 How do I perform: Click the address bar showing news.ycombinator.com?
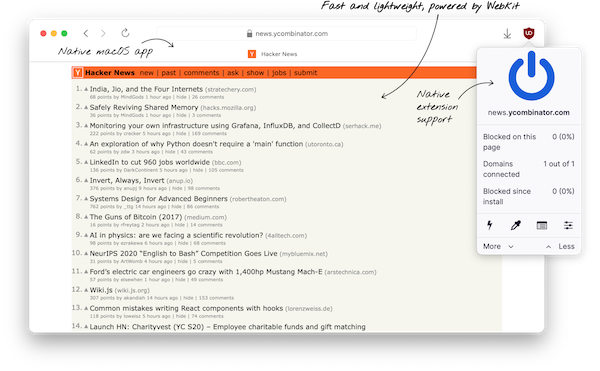[x=287, y=34]
